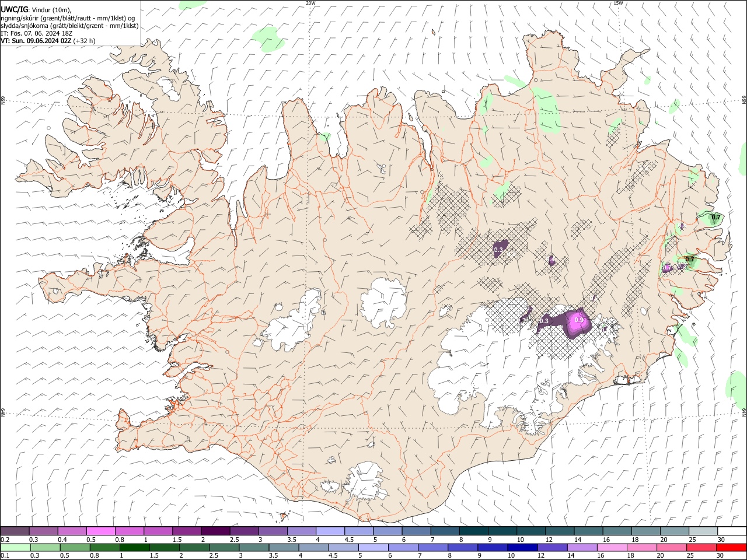The width and height of the screenshot is (747, 560).
Task: Select the grey-teal snow swatch at 16
Action: coord(617,531)
